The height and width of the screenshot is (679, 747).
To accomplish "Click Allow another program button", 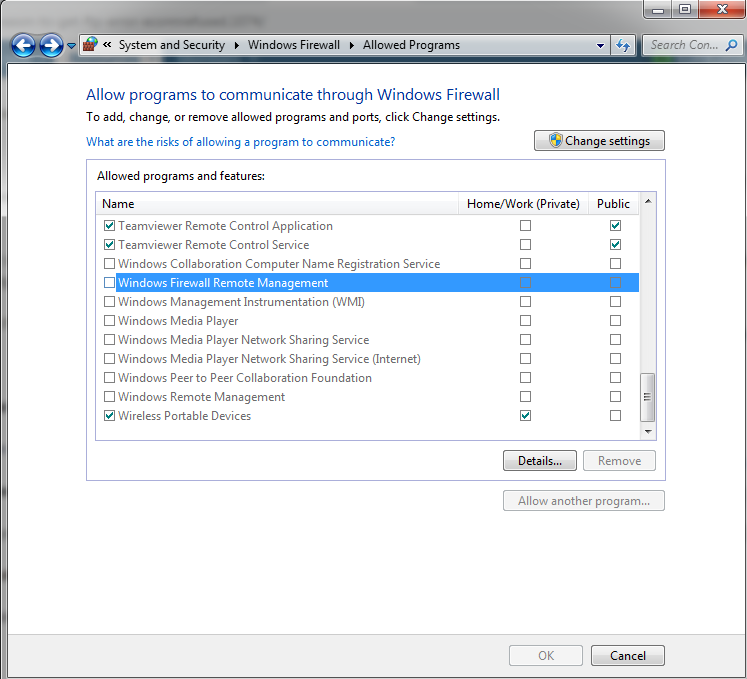I will coord(584,501).
